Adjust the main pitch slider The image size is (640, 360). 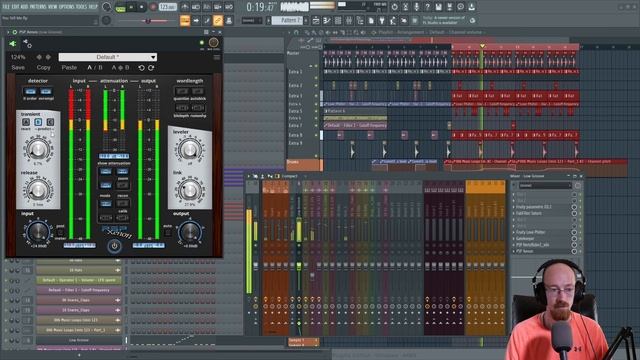[x=148, y=21]
